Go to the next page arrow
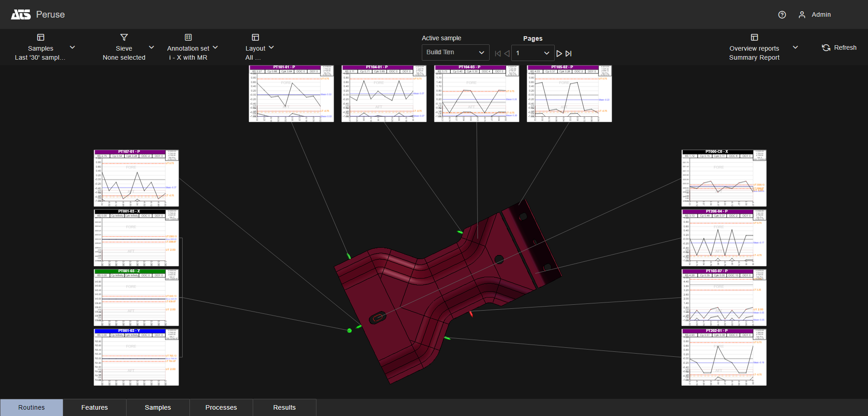 pyautogui.click(x=559, y=53)
